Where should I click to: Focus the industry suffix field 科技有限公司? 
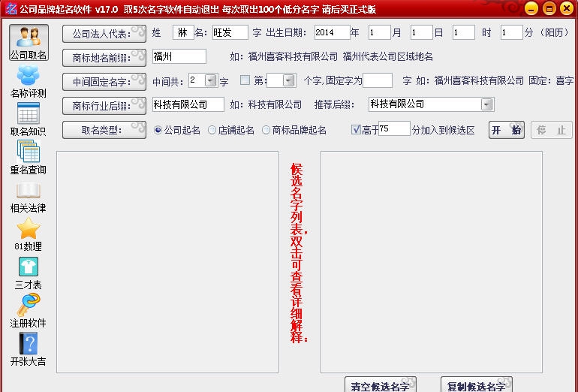pyautogui.click(x=188, y=104)
